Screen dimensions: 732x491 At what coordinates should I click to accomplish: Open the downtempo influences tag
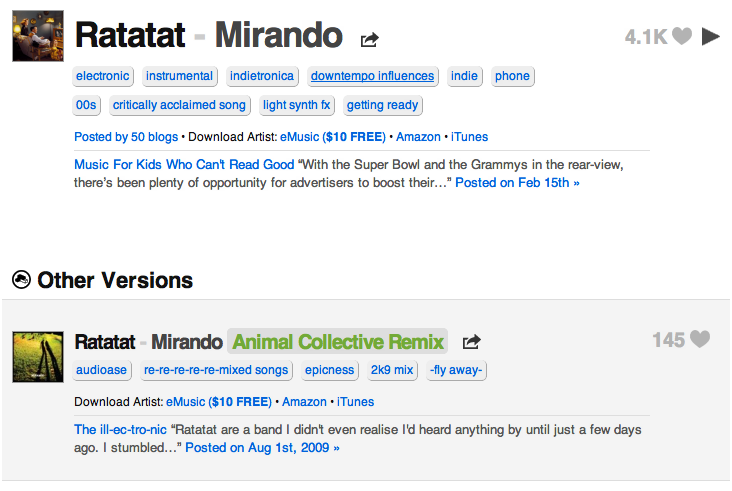(x=373, y=76)
